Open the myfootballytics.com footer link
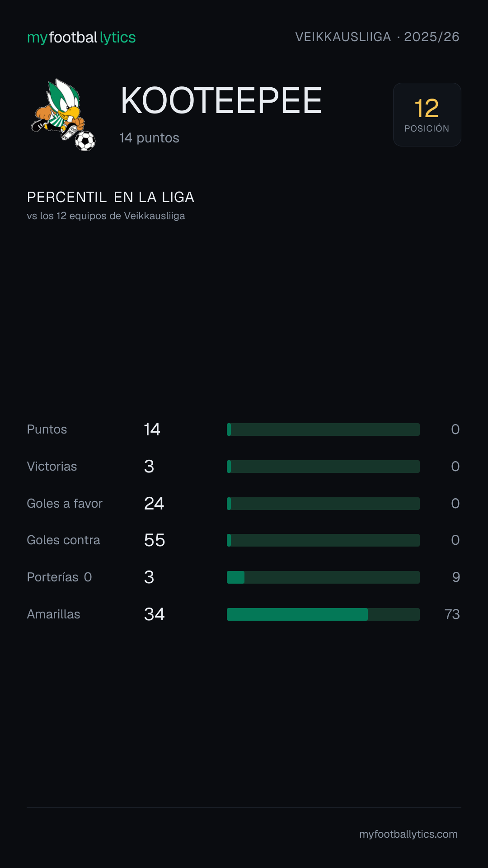 click(408, 834)
